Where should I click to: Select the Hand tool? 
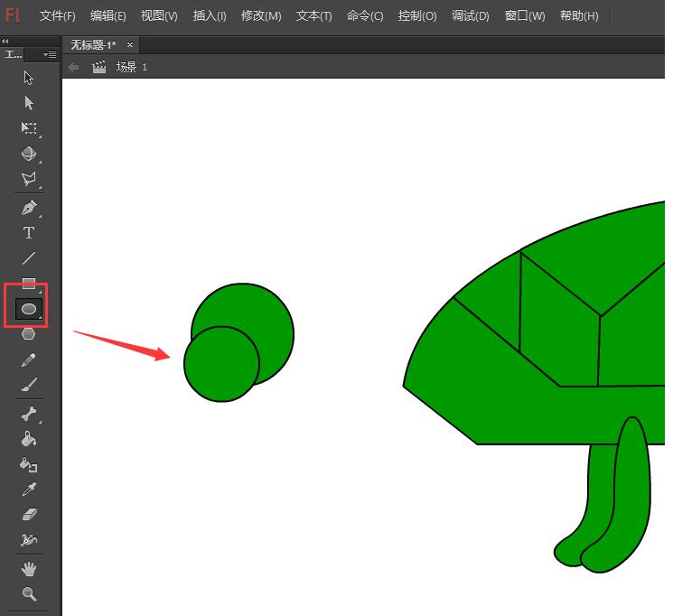coord(29,568)
